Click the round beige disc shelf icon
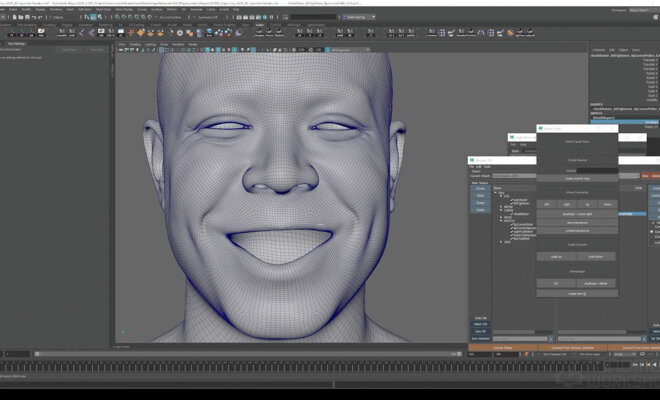660x400 pixels. click(x=180, y=32)
